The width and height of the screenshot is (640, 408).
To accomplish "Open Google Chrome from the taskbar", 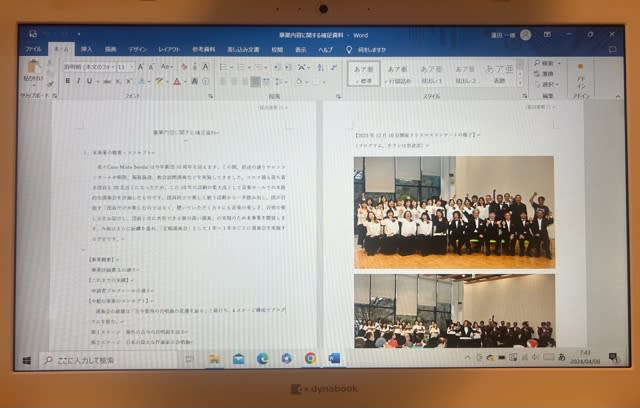I will pyautogui.click(x=310, y=359).
